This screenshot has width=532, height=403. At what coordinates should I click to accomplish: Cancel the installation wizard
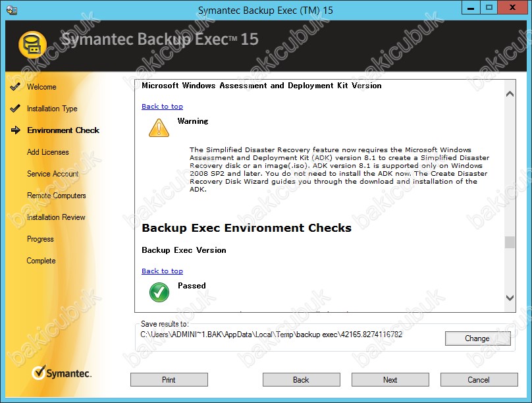pyautogui.click(x=479, y=379)
